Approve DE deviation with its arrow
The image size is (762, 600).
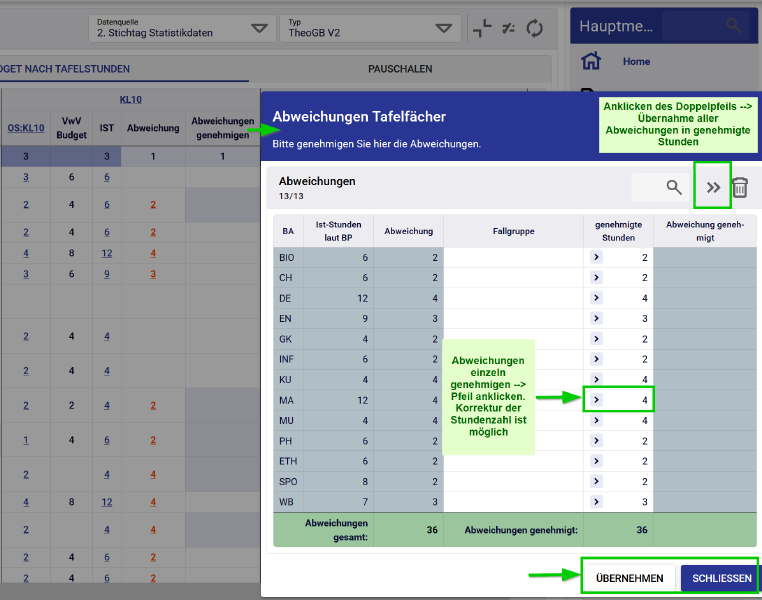(x=596, y=298)
